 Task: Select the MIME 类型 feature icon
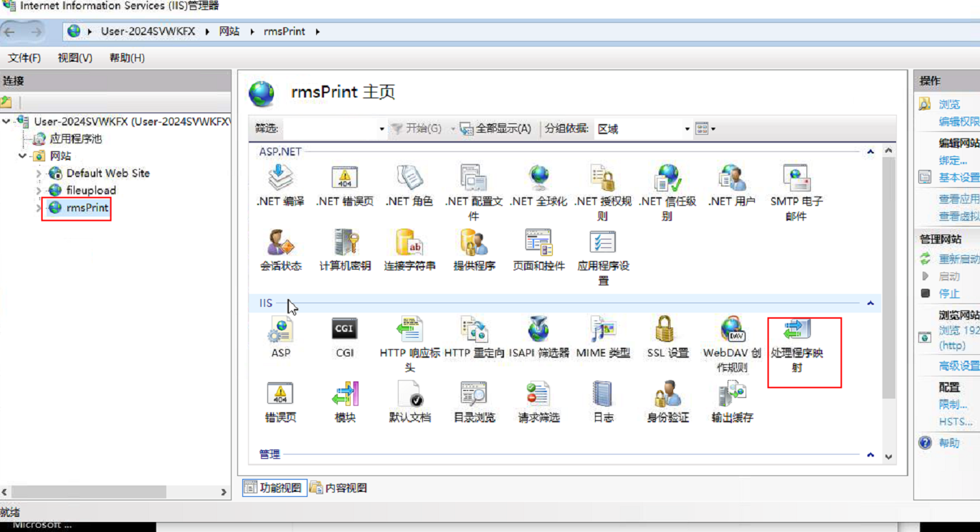pos(602,337)
